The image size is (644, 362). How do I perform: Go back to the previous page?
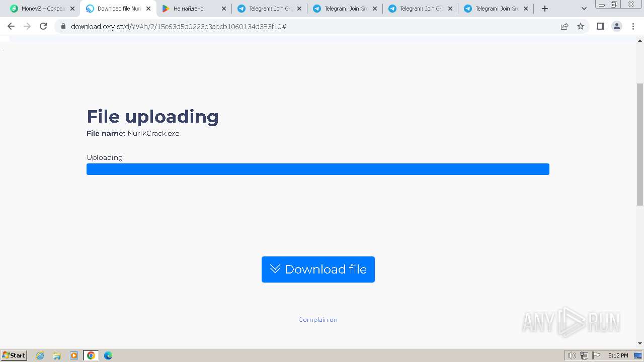click(x=11, y=26)
